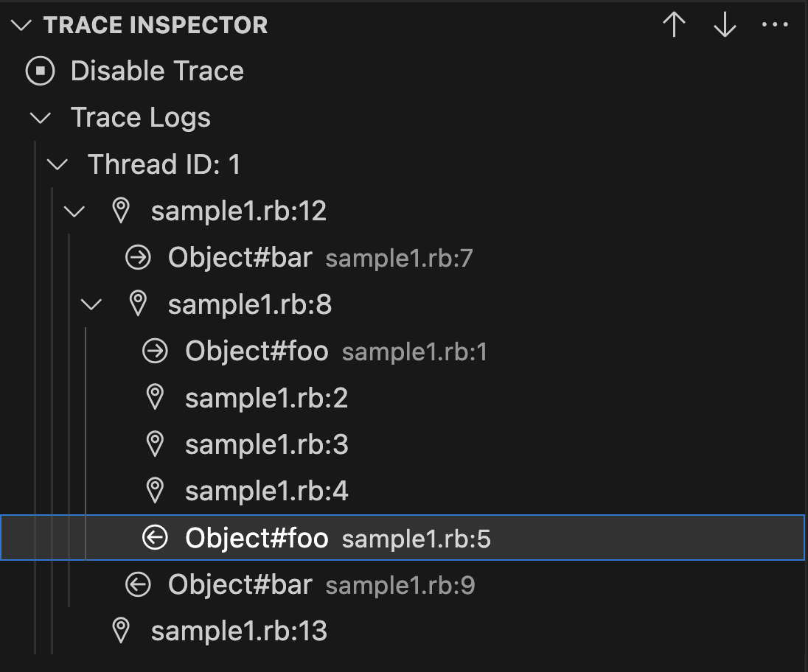Click Disable Trace to stop tracing

tap(157, 71)
